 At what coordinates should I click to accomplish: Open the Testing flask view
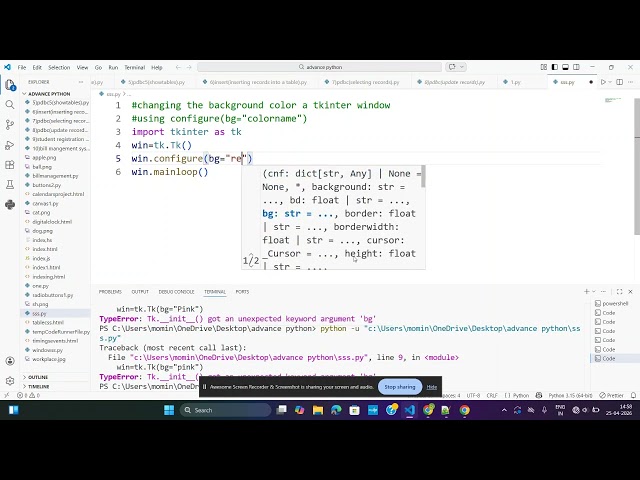click(10, 184)
